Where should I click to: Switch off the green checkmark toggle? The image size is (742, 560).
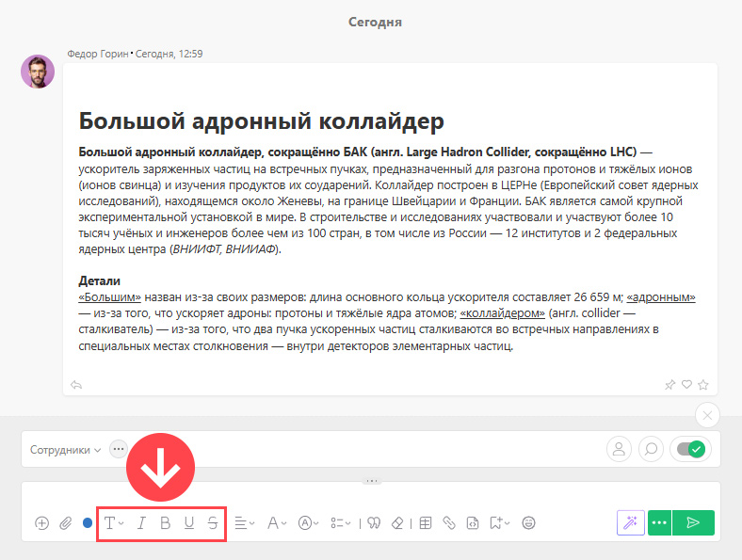pos(691,449)
